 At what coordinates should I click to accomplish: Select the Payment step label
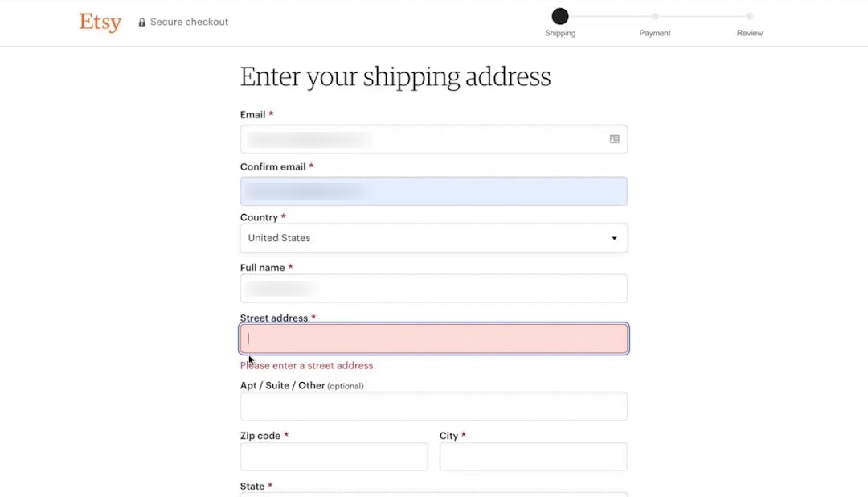654,33
